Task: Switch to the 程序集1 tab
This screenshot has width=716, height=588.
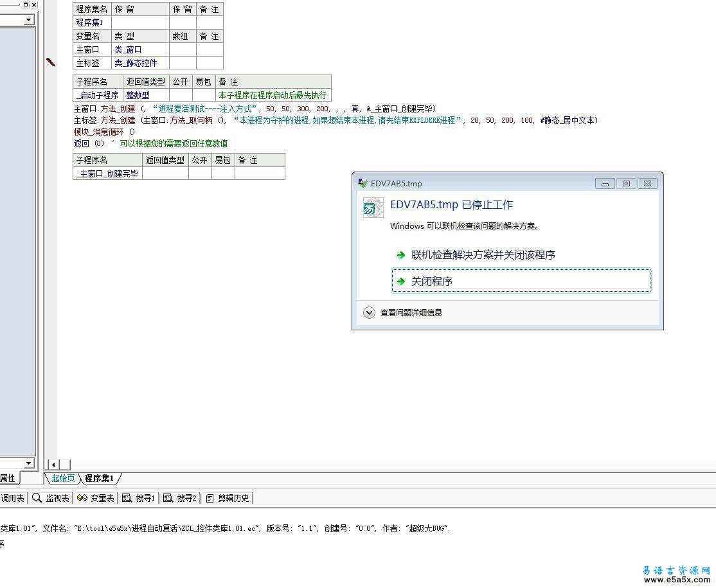Action: pos(99,478)
